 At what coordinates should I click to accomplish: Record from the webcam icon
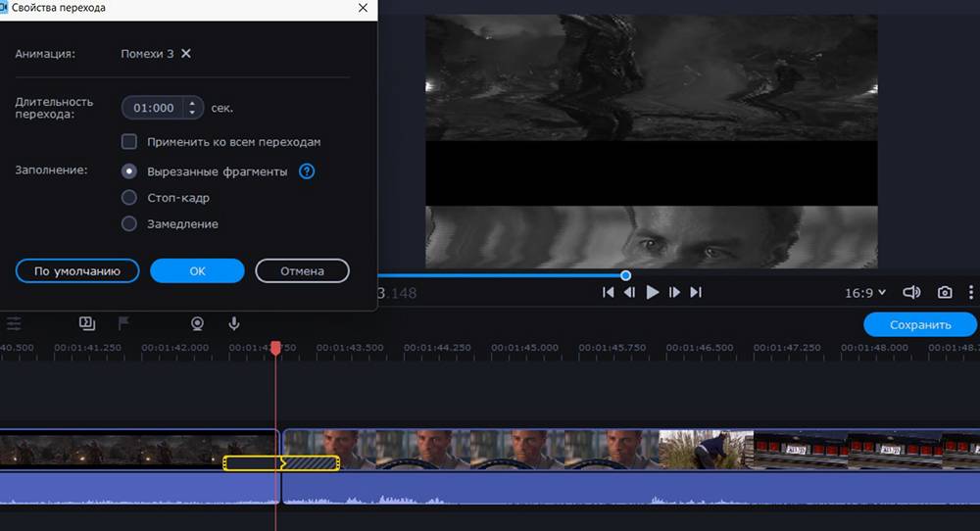197,323
